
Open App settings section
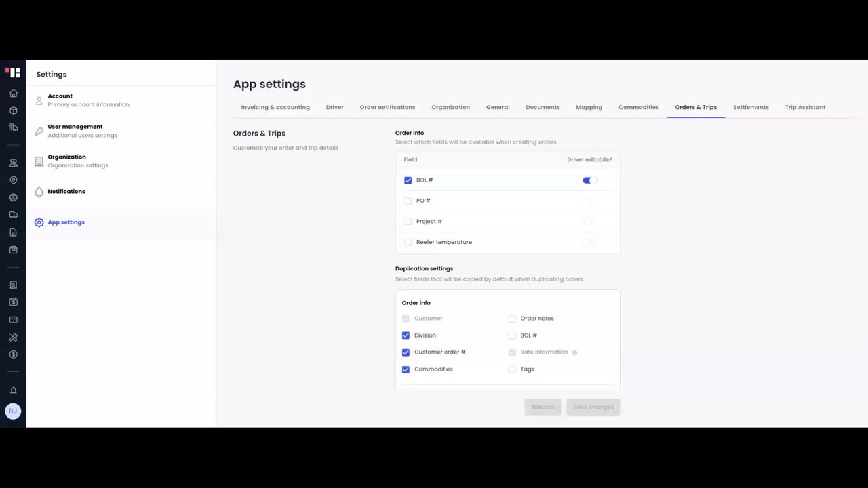[121, 222]
